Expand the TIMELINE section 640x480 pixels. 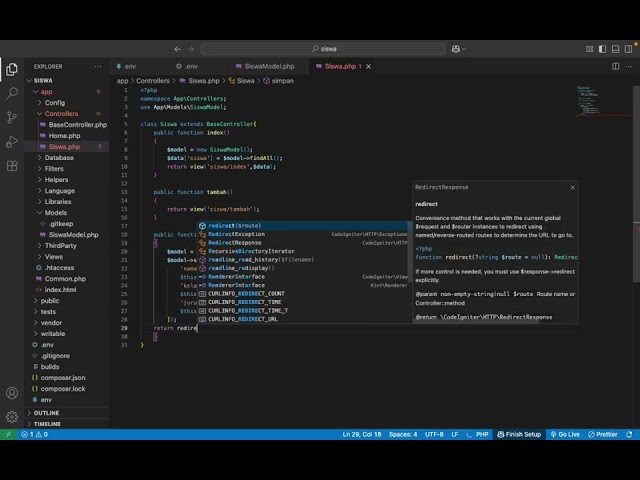[x=67, y=424]
